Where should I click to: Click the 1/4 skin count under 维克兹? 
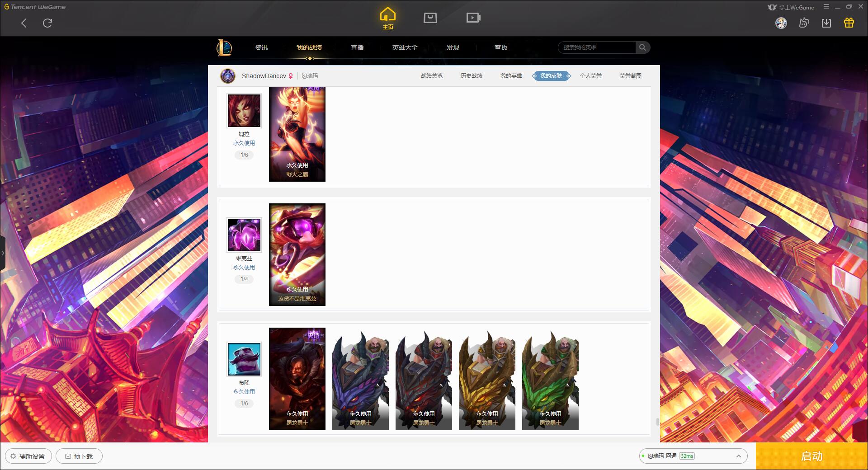244,279
